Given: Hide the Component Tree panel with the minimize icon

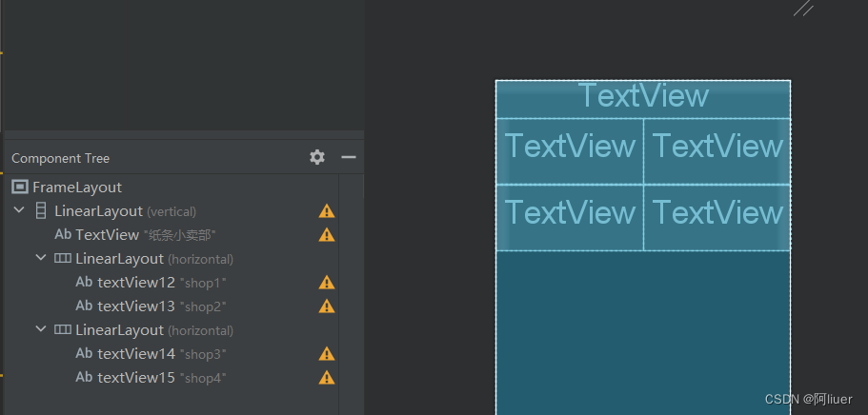Looking at the screenshot, I should (x=348, y=158).
